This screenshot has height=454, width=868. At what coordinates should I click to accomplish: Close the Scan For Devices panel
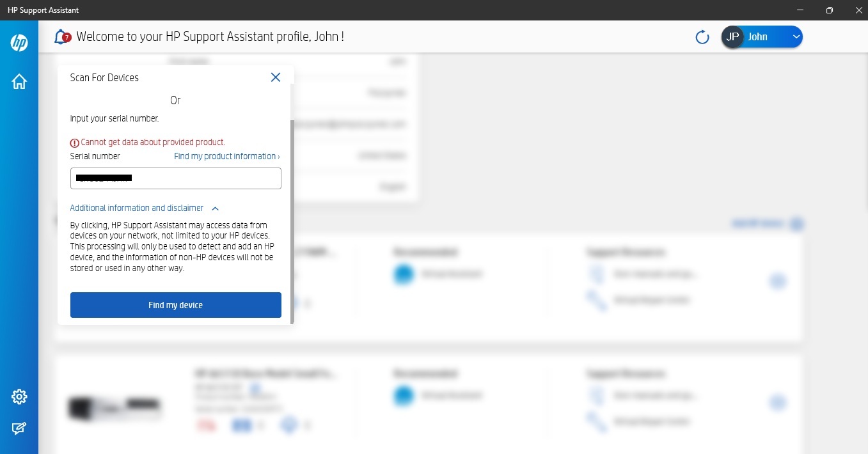pos(276,77)
